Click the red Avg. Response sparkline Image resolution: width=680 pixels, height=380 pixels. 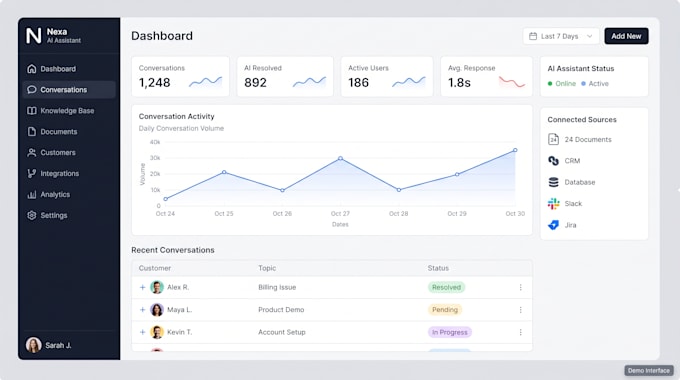(x=512, y=82)
